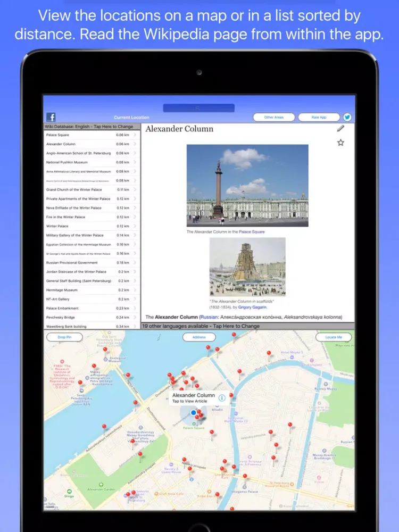
Task: Favorite the article with the star icon
Action: (340, 143)
